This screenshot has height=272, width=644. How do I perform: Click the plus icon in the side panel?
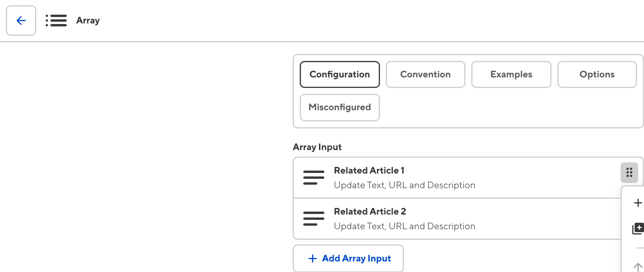click(x=638, y=203)
